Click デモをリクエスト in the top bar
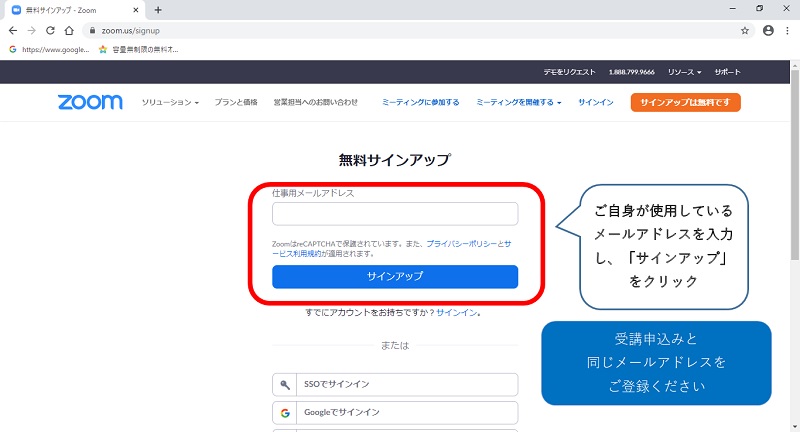 pyautogui.click(x=569, y=72)
